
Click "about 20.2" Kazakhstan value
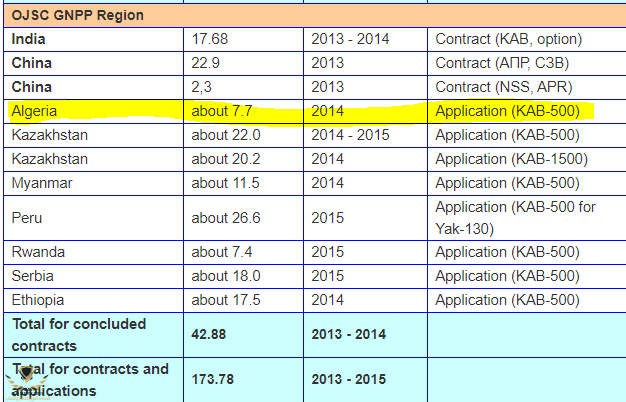226,159
